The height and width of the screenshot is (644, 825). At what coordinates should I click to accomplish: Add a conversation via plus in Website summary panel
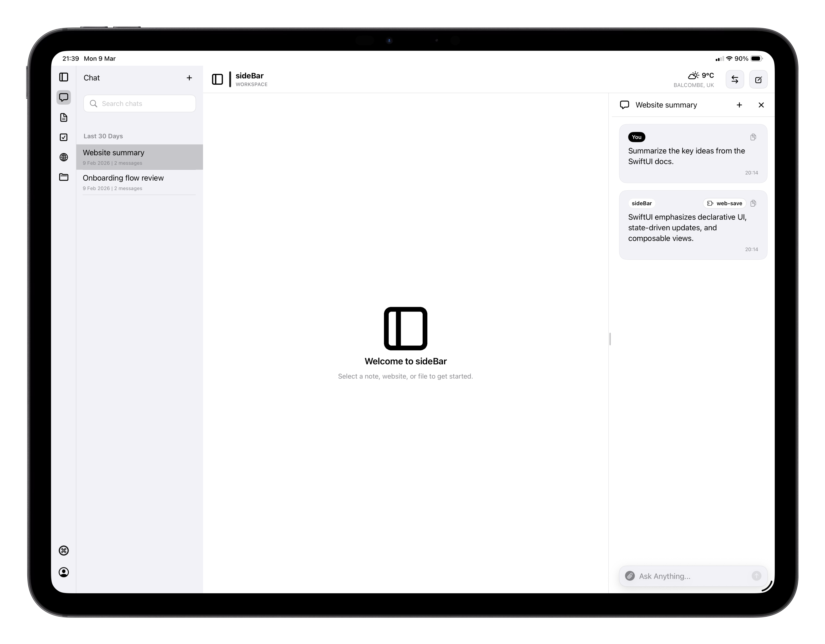click(x=740, y=105)
